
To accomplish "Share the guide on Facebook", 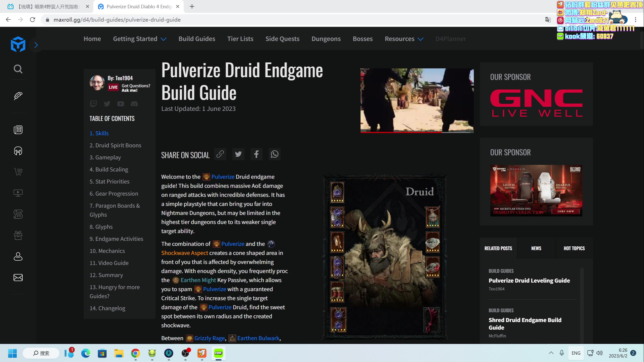I will pyautogui.click(x=256, y=154).
